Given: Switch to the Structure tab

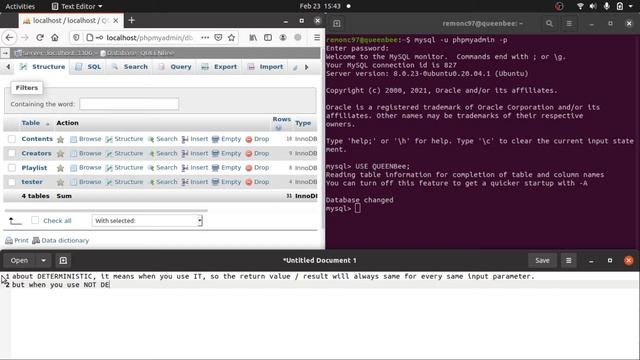Looking at the screenshot, I should pyautogui.click(x=43, y=67).
